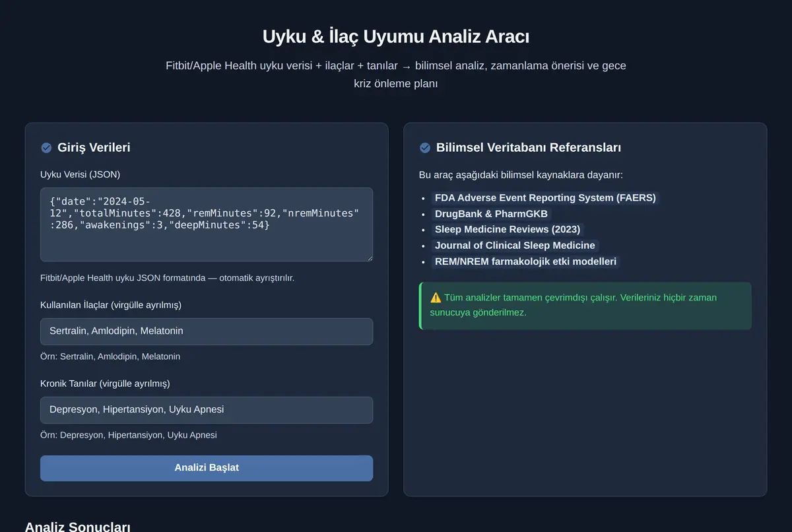This screenshot has height=532, width=792.
Task: Click the warning icon in green notice
Action: click(x=436, y=298)
